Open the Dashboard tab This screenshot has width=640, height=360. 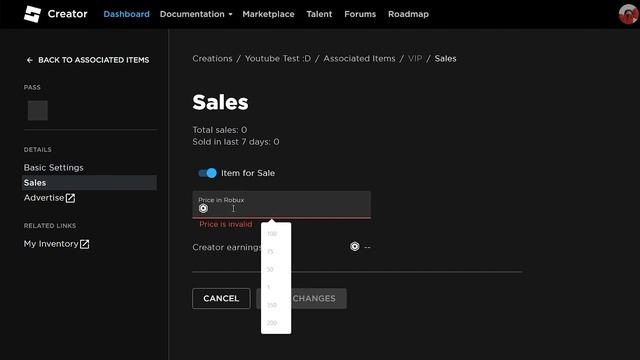pos(127,14)
